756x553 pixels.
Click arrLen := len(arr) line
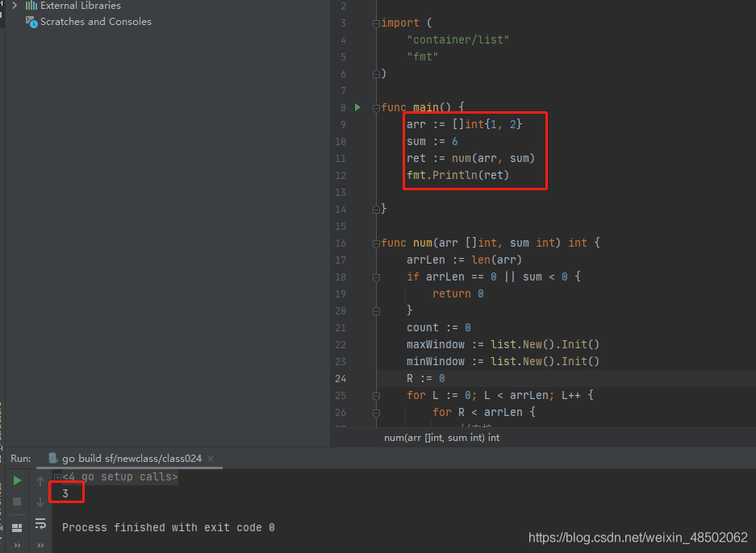pos(464,260)
